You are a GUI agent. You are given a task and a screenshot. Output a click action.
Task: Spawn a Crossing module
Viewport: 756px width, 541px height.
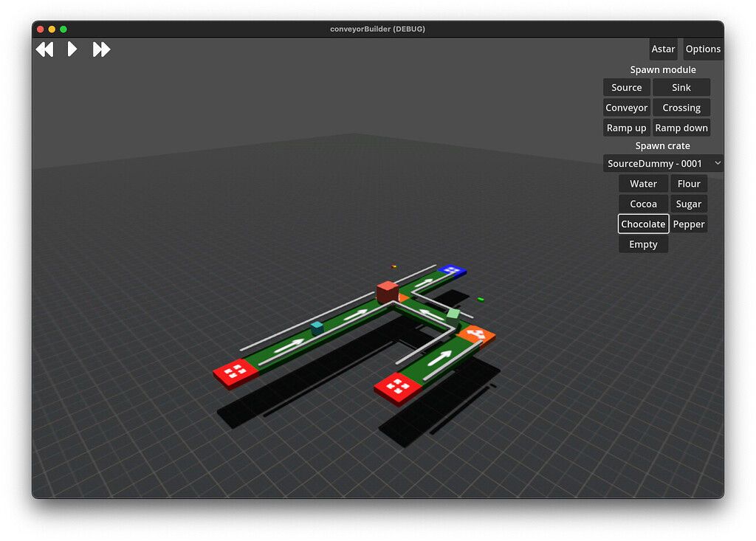tap(681, 107)
